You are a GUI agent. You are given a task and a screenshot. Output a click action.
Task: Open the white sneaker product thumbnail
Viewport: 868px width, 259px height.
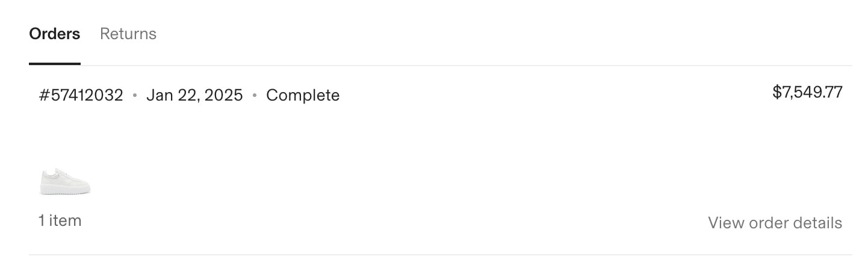pos(64,181)
